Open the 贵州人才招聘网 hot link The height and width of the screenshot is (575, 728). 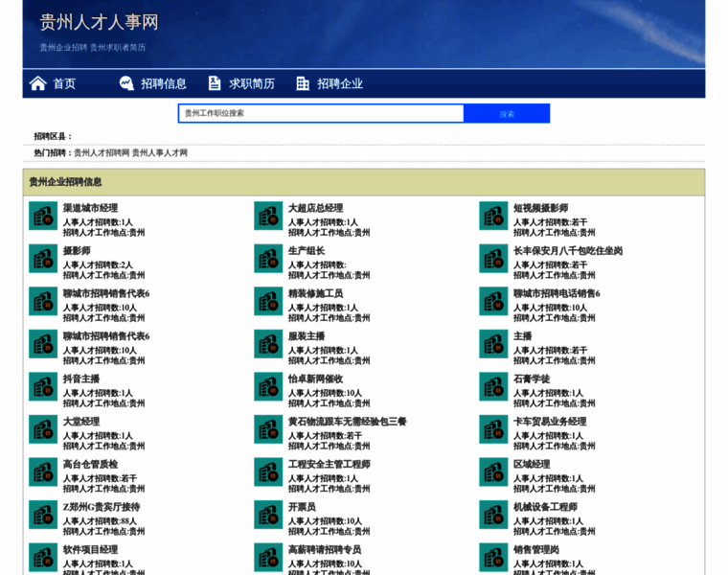pyautogui.click(x=102, y=152)
